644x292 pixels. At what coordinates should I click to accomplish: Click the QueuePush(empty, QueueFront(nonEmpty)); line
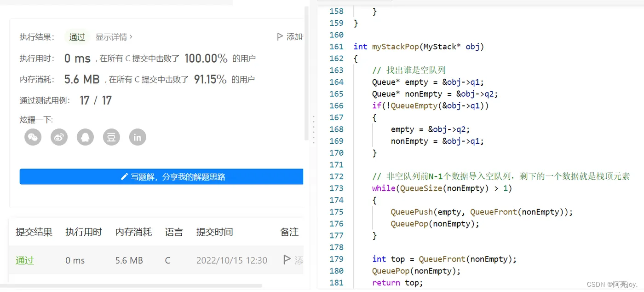tap(482, 212)
